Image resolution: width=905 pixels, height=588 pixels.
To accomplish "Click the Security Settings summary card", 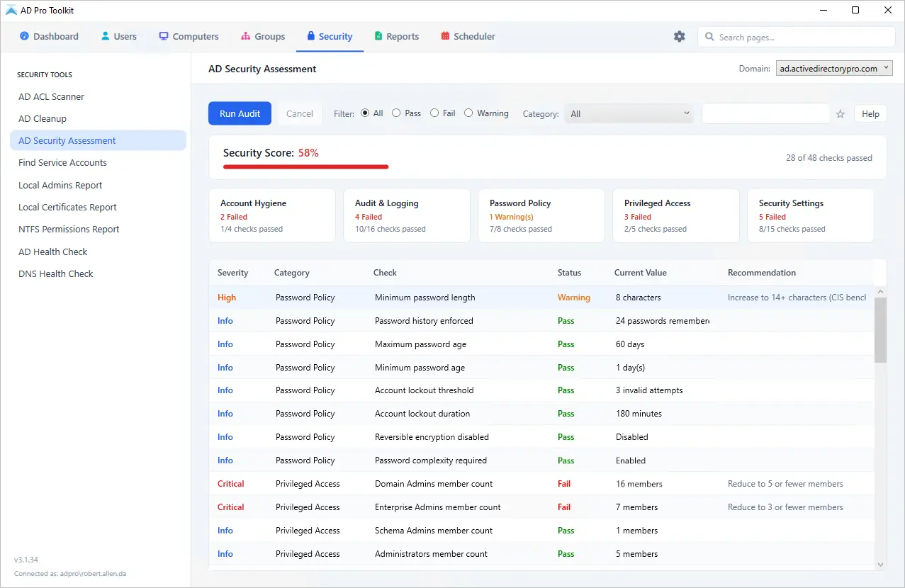I will tap(811, 215).
